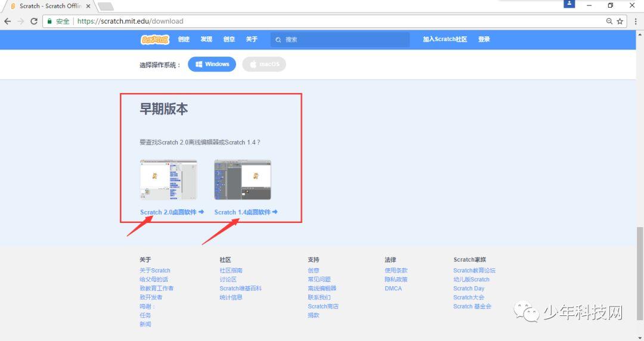Click 登录 to sign in
This screenshot has height=341, width=644.
484,39
